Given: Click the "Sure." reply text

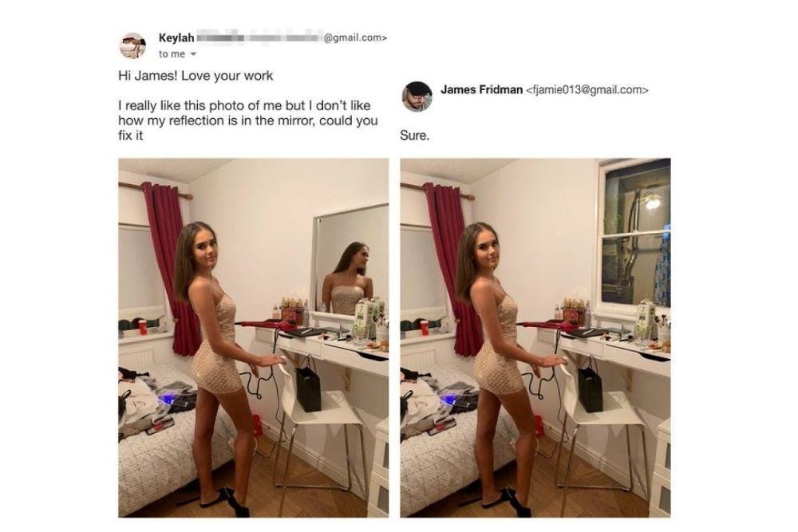Looking at the screenshot, I should (415, 136).
